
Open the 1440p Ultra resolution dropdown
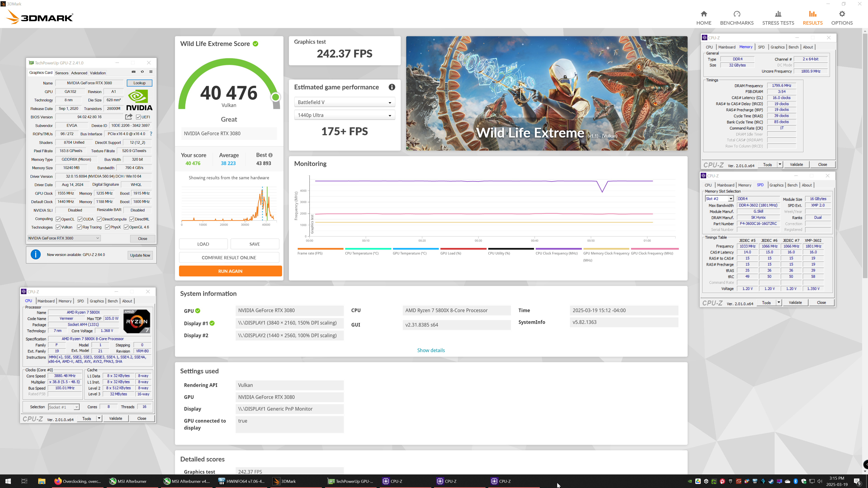[344, 115]
